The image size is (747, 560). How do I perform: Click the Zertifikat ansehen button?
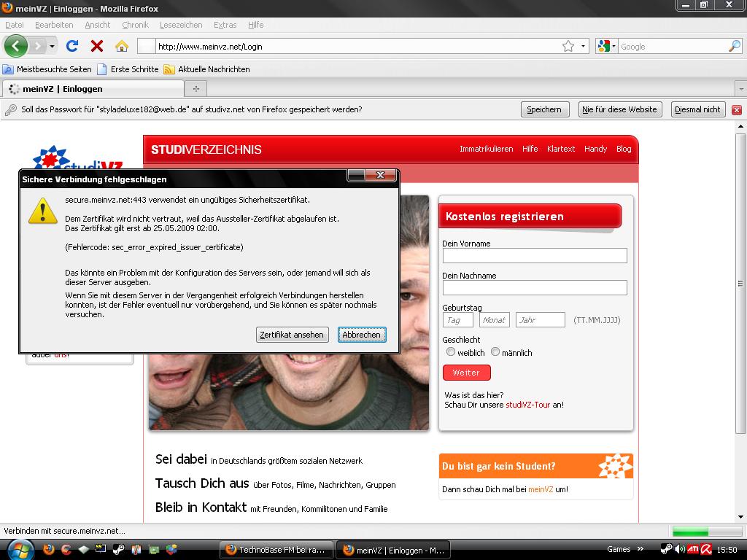[x=293, y=335]
